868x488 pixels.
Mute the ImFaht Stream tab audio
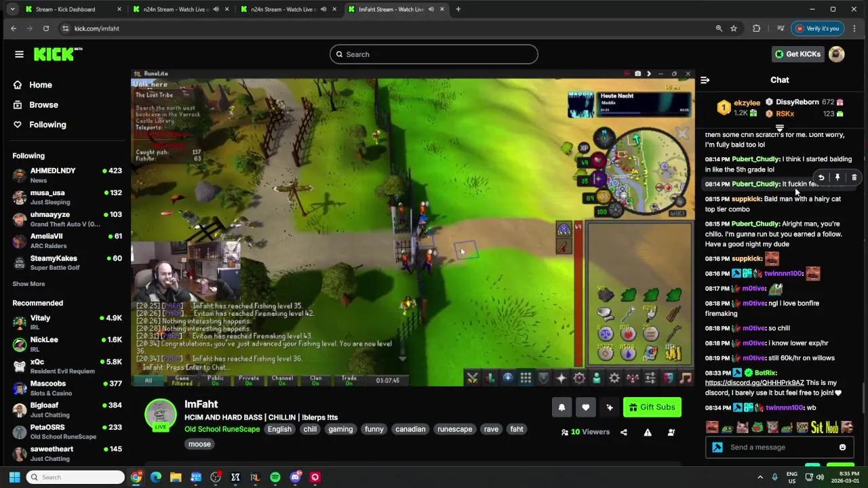tap(431, 9)
